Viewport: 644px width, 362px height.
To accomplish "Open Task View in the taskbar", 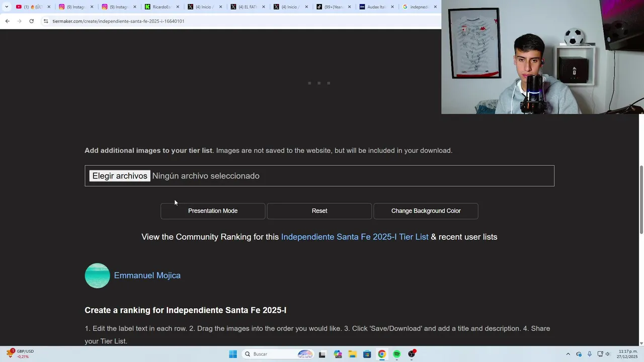I will pos(322,354).
